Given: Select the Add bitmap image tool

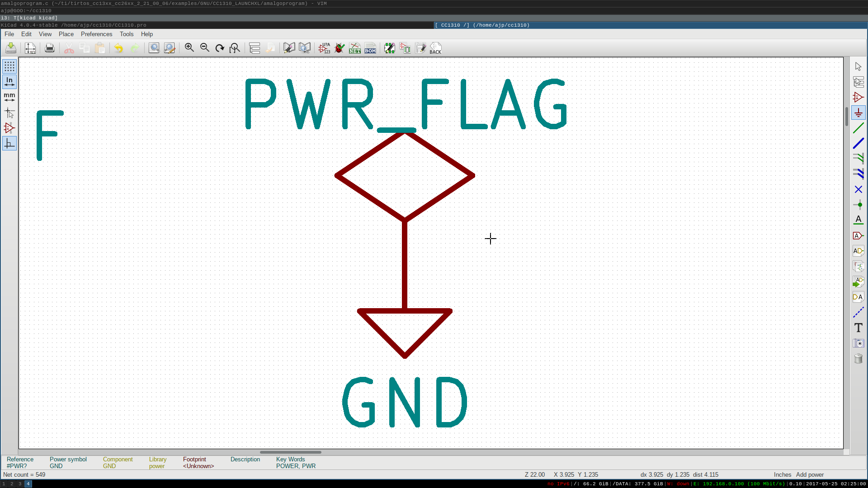Looking at the screenshot, I should [858, 343].
